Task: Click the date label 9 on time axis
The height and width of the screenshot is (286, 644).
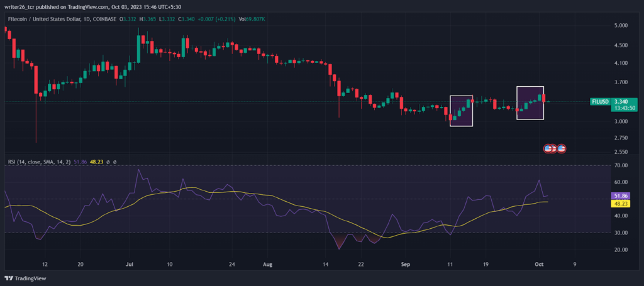Action: coord(575,264)
